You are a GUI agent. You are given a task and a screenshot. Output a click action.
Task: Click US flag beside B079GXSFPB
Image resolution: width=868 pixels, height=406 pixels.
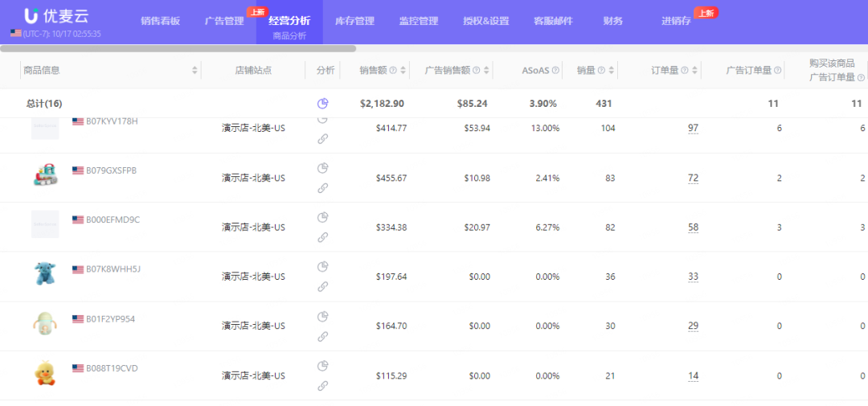pos(78,170)
